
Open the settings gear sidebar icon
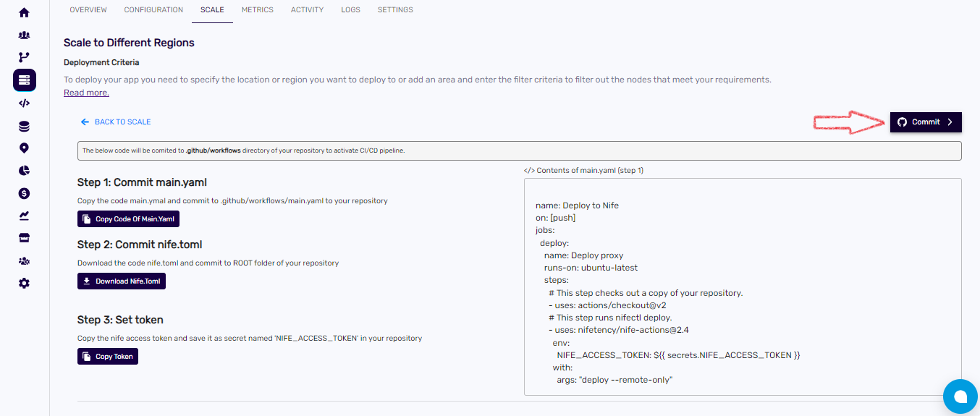point(24,283)
